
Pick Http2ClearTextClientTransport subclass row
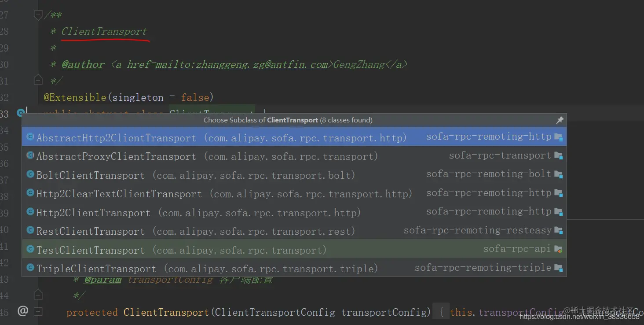tap(294, 193)
